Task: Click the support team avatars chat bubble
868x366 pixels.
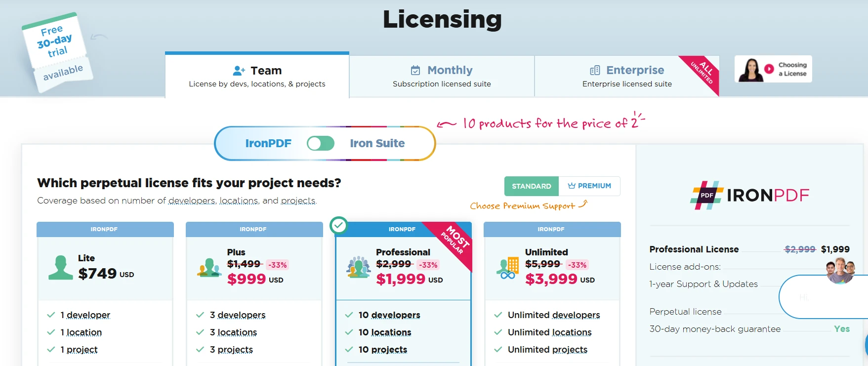Action: [x=840, y=271]
